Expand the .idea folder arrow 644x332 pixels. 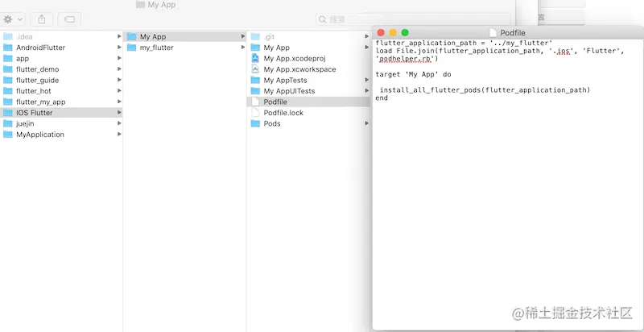[119, 36]
